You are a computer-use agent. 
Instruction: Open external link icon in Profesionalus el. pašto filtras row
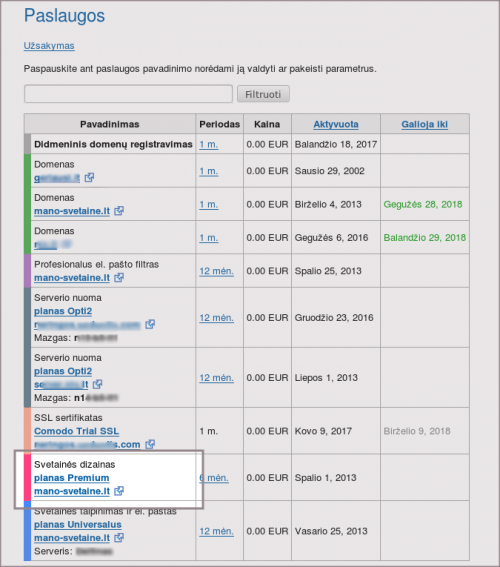coord(119,278)
